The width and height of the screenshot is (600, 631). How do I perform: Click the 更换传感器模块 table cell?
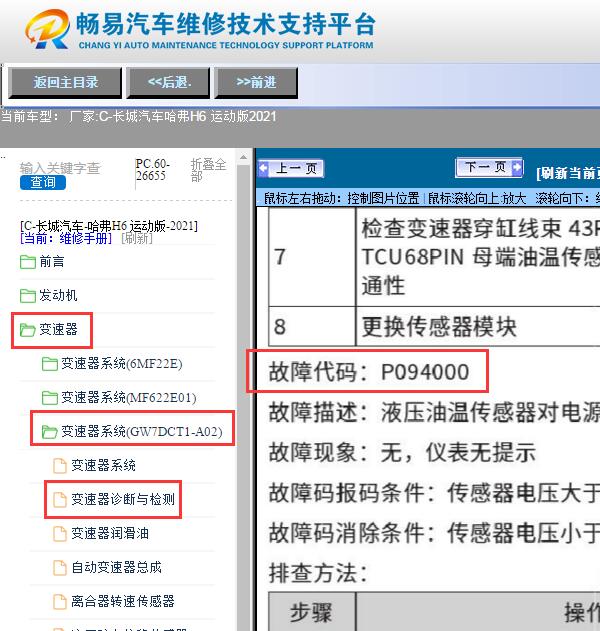[x=478, y=326]
